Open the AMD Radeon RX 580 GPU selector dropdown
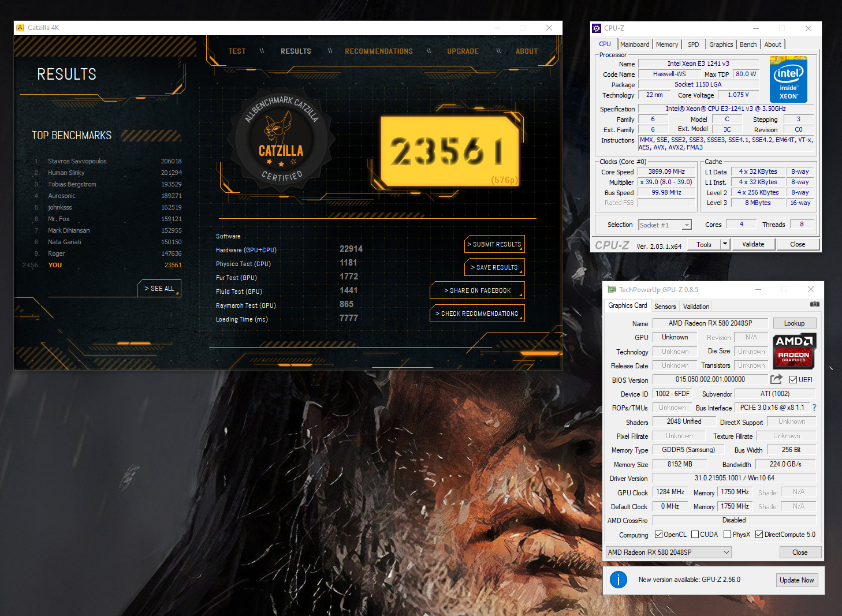Screen dimensions: 842x616 point(668,552)
